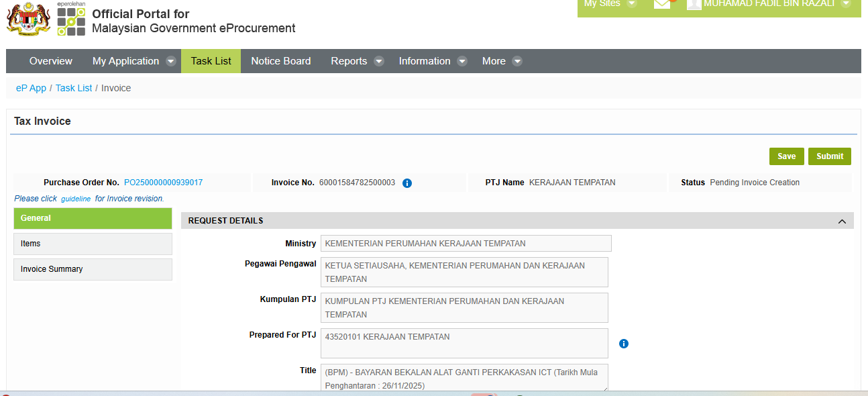Viewport: 868px width, 396px height.
Task: Open the Notice Board menu
Action: pyautogui.click(x=281, y=61)
